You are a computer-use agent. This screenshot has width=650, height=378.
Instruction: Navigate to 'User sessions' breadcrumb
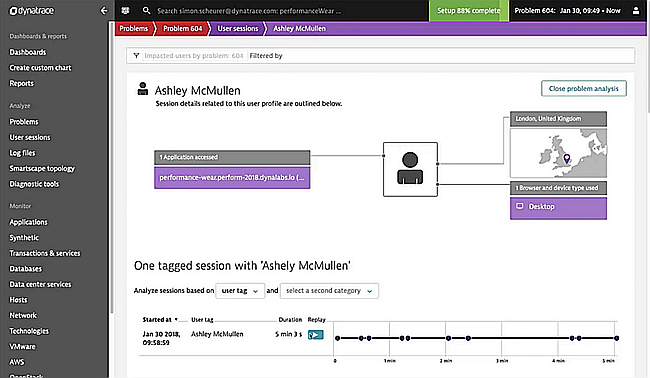(238, 29)
